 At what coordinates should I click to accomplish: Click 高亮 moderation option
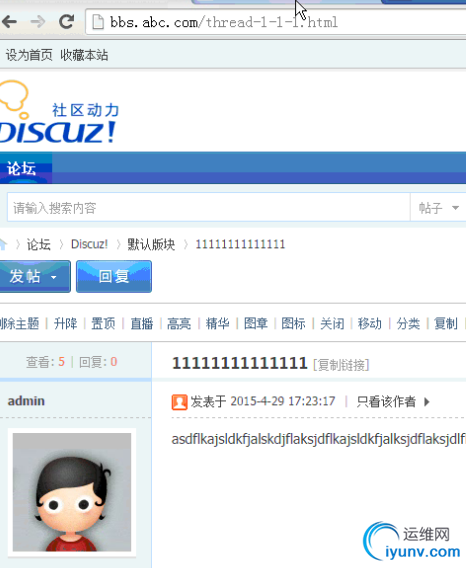click(x=179, y=323)
